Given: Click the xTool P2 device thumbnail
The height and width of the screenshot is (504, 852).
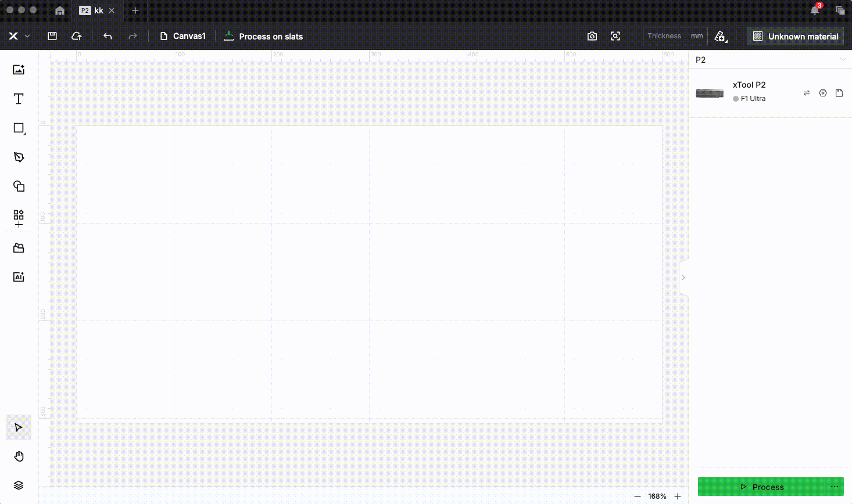Looking at the screenshot, I should click(x=710, y=93).
